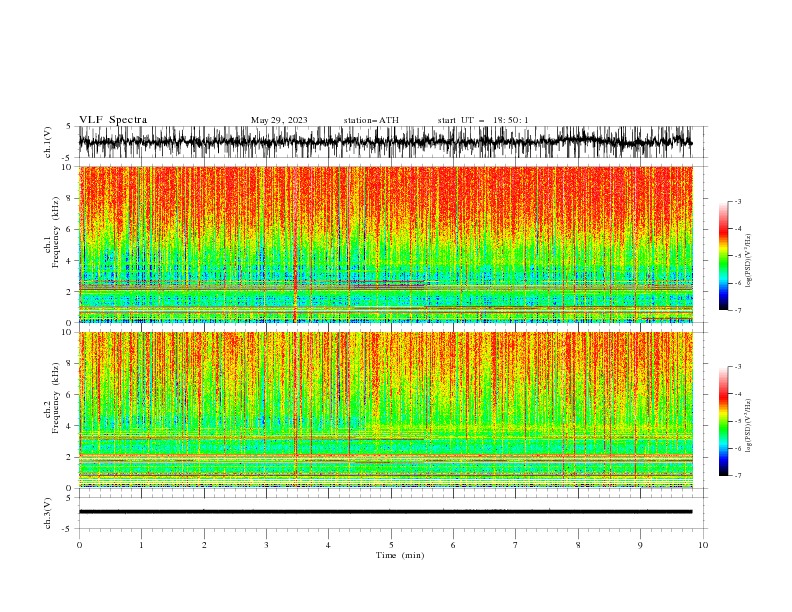Click the lower 'log(PSD)(V²/Hz)' colorbar label
Viewport: 792px width, 612px height.
(748, 427)
